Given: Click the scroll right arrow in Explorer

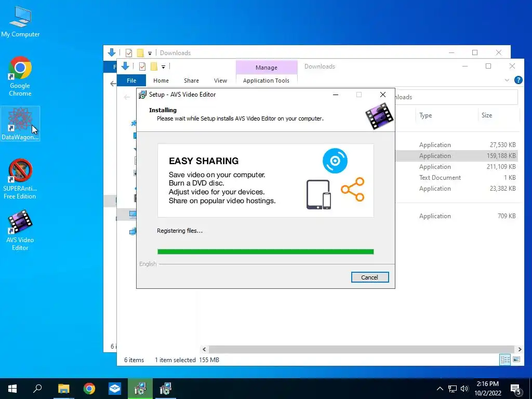Looking at the screenshot, I should (520, 349).
